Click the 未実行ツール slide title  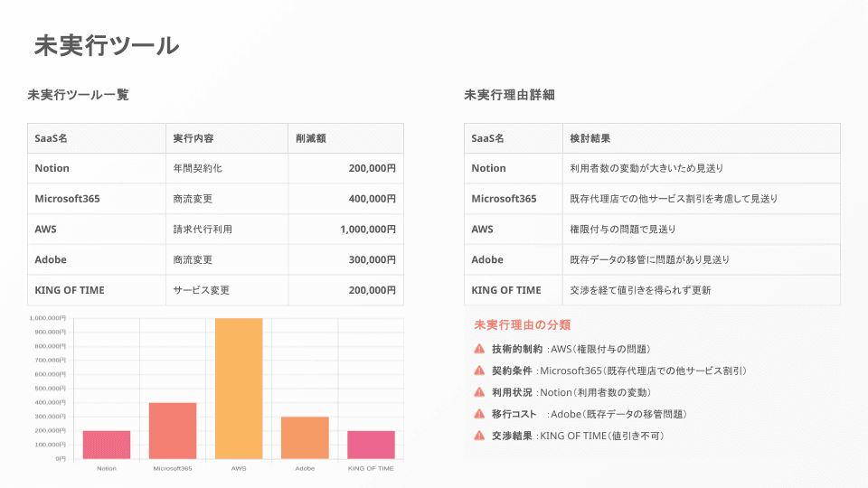[107, 45]
